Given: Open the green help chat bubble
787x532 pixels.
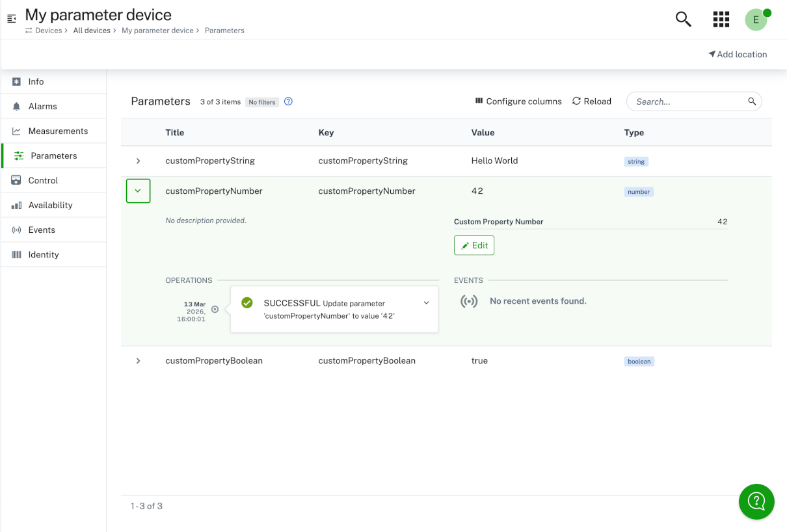Looking at the screenshot, I should (x=756, y=501).
